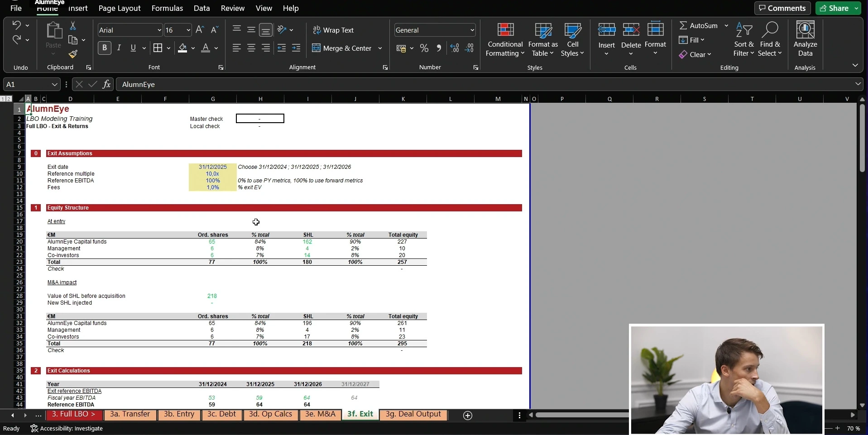This screenshot has height=435, width=868.
Task: Click the Bottom Align icon
Action: coord(266,30)
